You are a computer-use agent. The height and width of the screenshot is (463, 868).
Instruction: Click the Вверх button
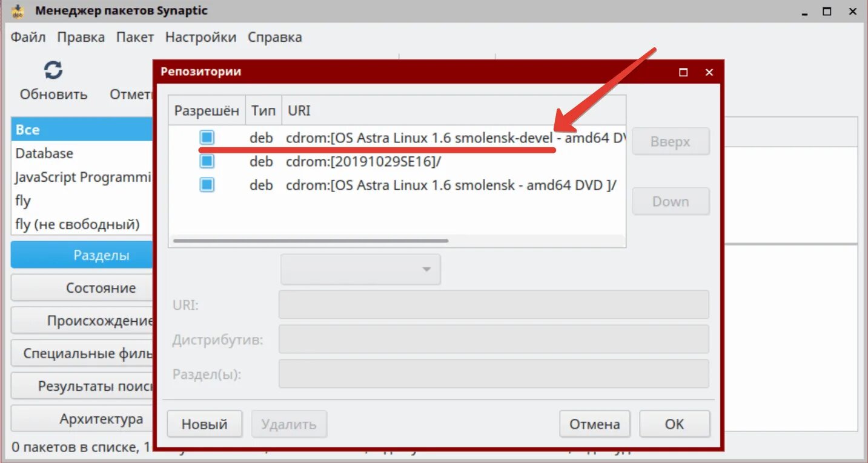tap(671, 141)
